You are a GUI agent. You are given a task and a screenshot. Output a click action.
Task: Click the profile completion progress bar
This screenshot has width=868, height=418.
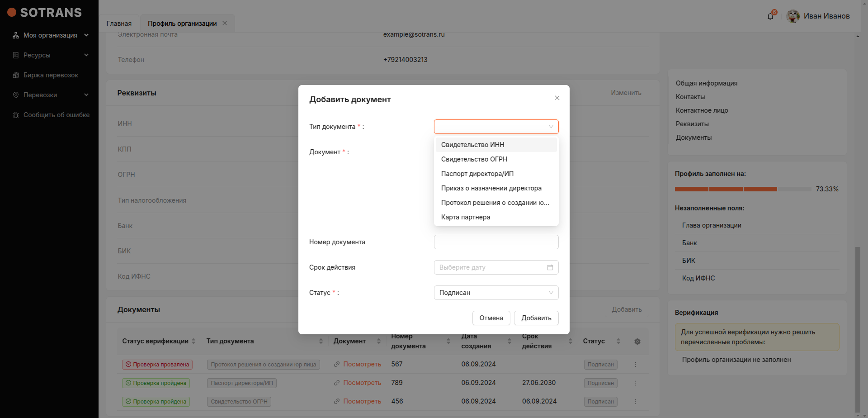[x=743, y=189]
